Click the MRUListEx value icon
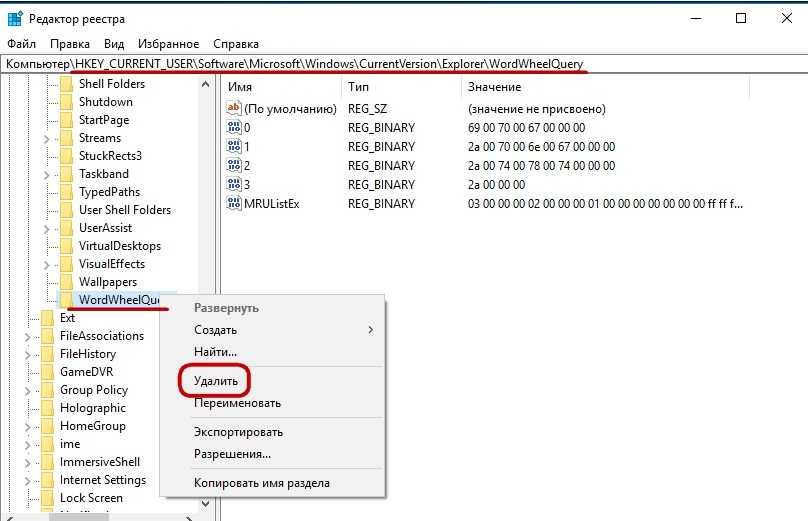This screenshot has width=808, height=521. point(234,204)
